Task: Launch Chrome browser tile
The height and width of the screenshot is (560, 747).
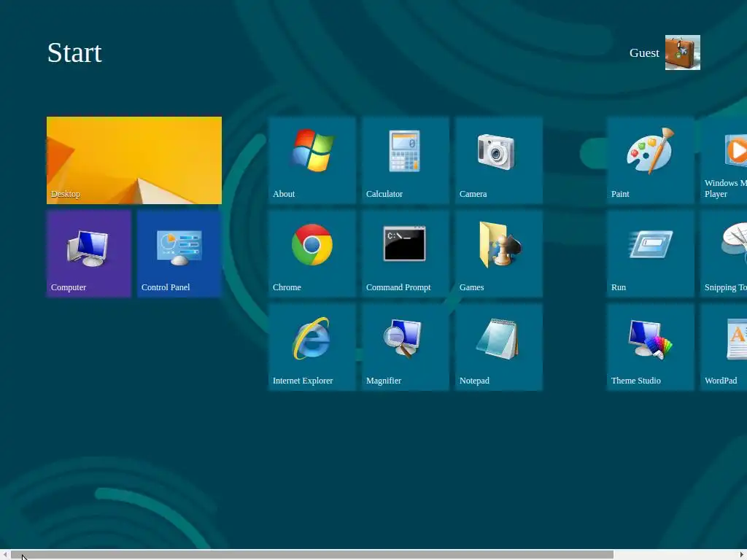Action: 312,253
